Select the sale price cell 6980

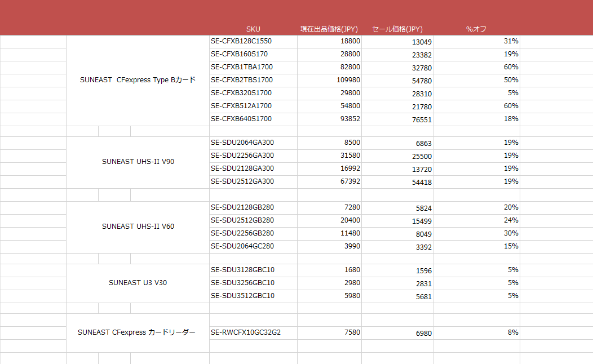pos(397,332)
